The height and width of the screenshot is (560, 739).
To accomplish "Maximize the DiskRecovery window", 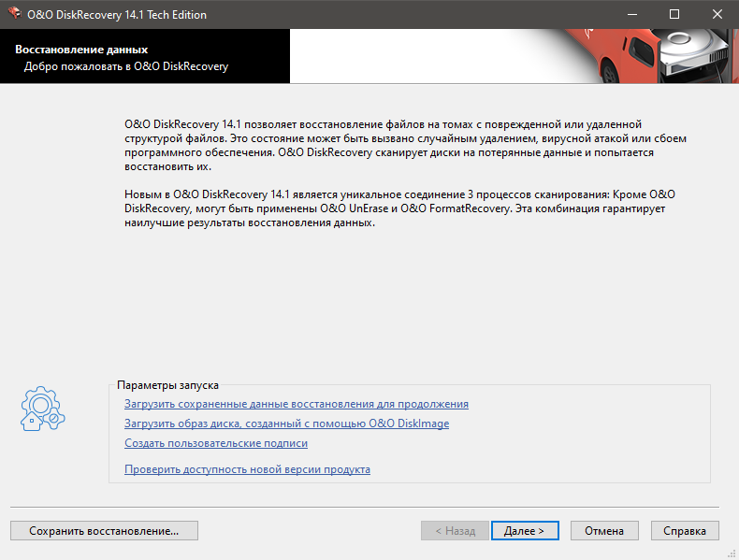I will 674,14.
